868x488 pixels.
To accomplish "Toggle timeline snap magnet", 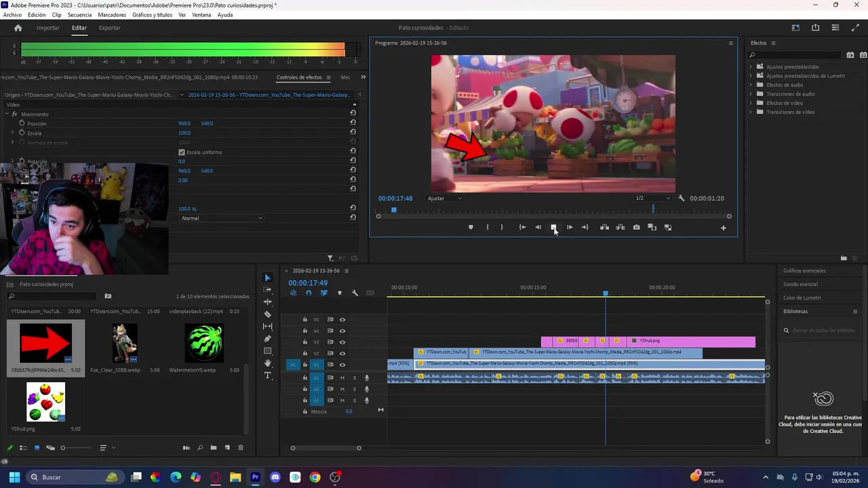I will pos(309,293).
